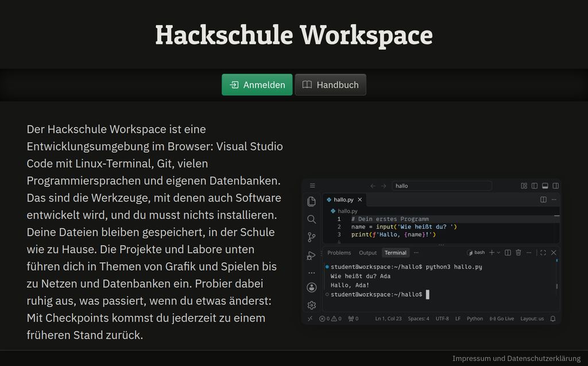The height and width of the screenshot is (366, 588).
Task: Select the hallo.py editor tab
Action: click(x=345, y=200)
